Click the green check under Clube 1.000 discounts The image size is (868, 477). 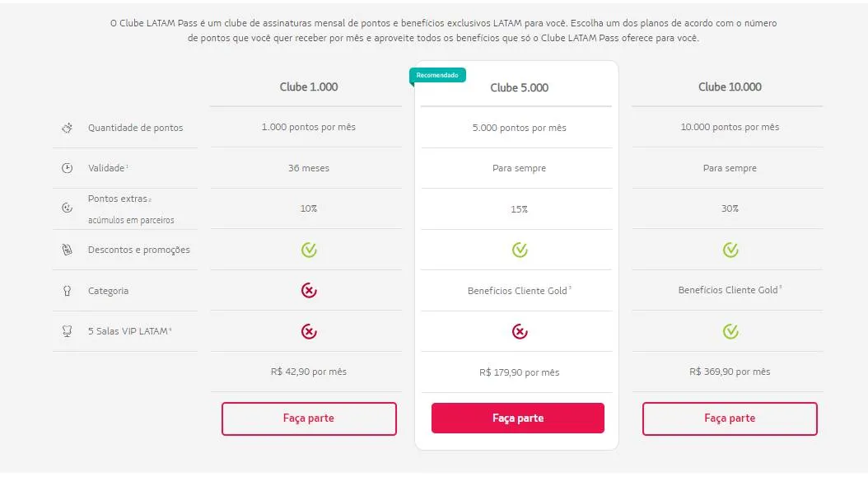tap(308, 250)
